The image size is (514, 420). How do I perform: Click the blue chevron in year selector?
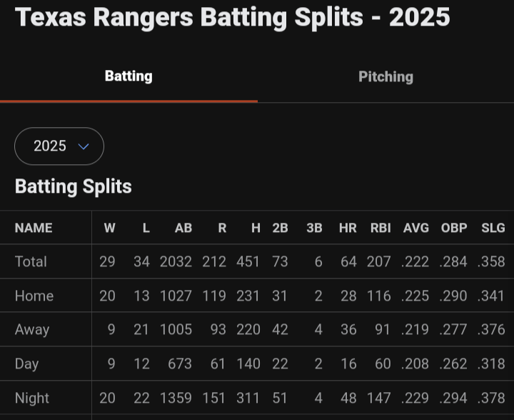point(84,146)
